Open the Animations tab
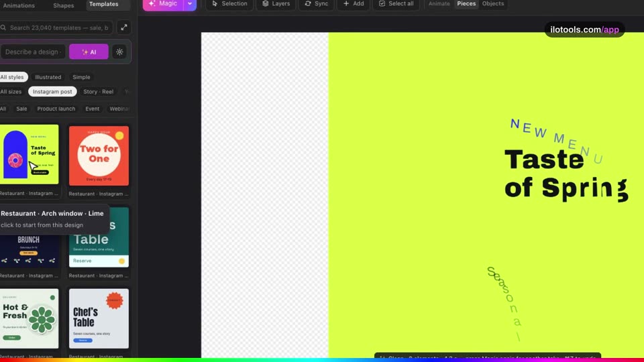The image size is (644, 362). click(19, 5)
